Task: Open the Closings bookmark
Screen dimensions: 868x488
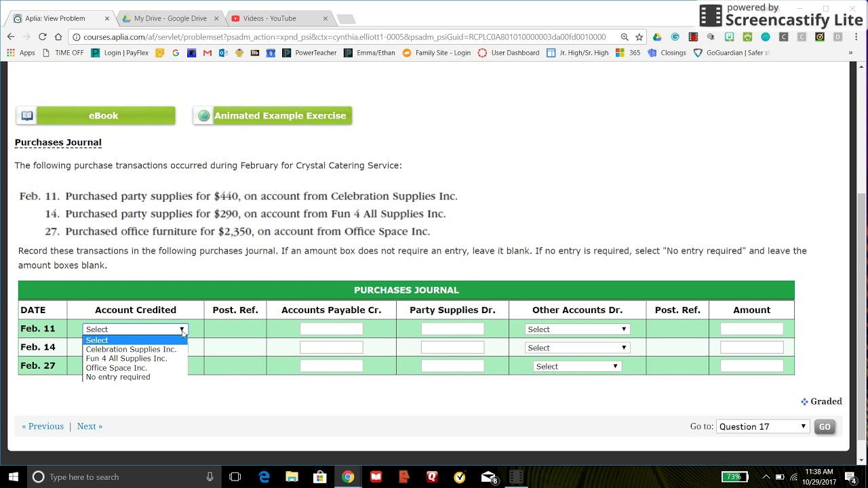Action: coord(667,53)
